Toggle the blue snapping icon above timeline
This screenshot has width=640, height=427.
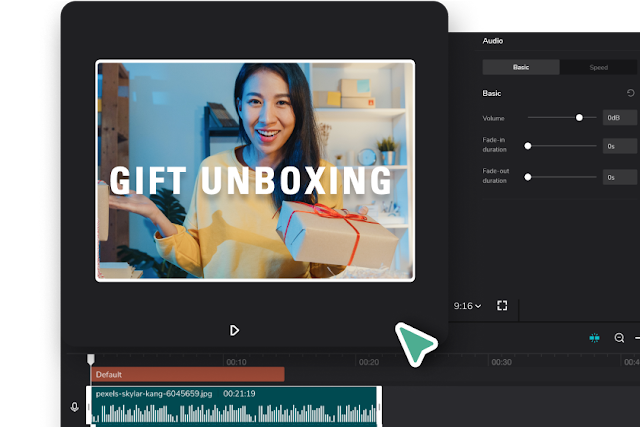click(595, 338)
